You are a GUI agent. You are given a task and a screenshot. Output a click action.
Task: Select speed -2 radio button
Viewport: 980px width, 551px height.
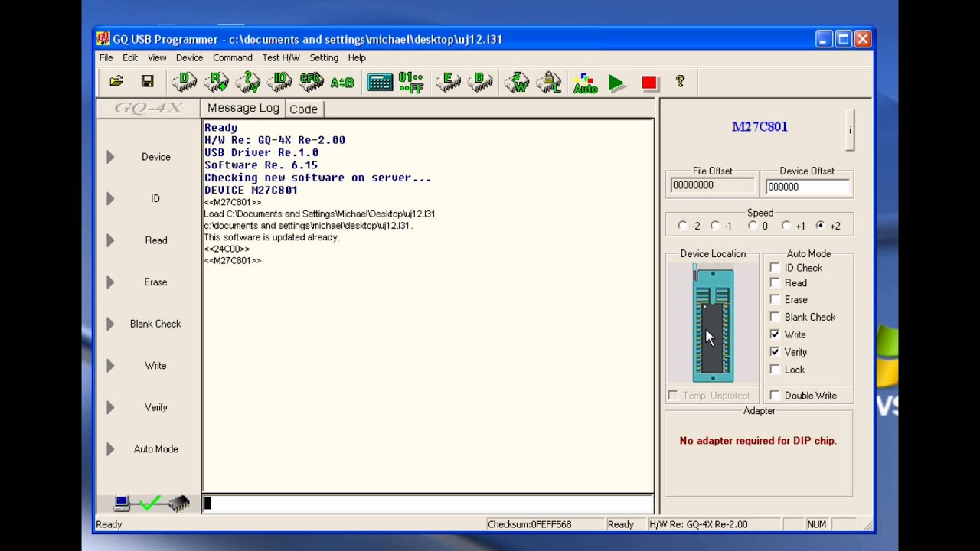[x=683, y=226]
